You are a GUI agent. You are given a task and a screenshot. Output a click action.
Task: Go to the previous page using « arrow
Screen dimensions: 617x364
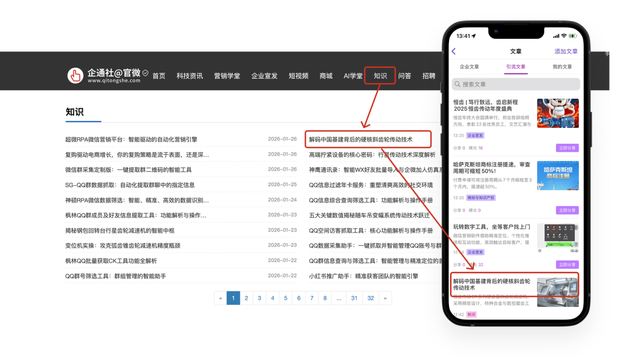[x=220, y=298]
